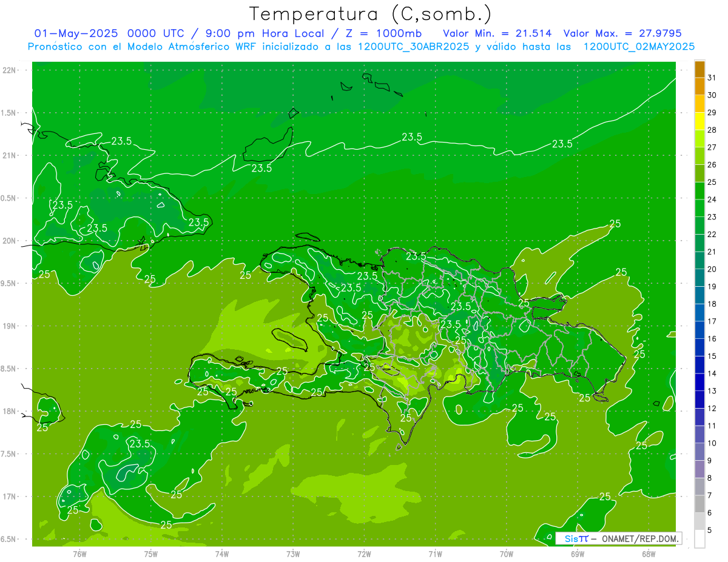Pick the lime color bar segment between 26 and 27
This screenshot has width=728, height=562.
699,156
